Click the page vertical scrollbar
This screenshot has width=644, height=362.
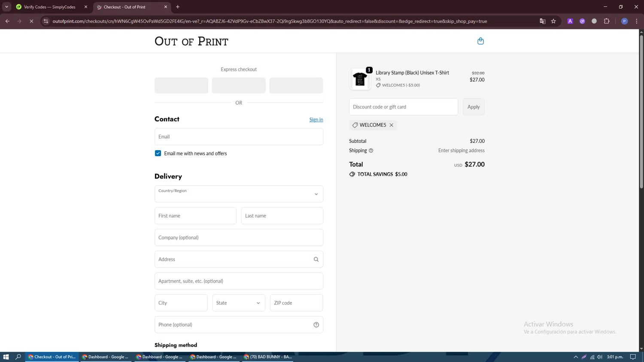[x=641, y=112]
